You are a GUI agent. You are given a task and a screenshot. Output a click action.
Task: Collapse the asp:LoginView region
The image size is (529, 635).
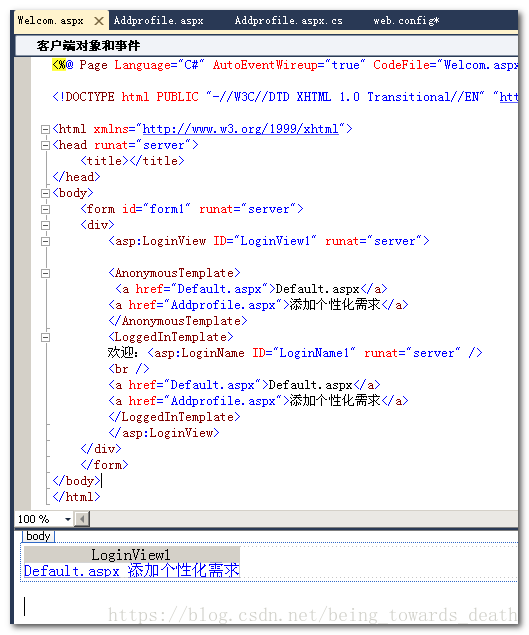(45, 241)
